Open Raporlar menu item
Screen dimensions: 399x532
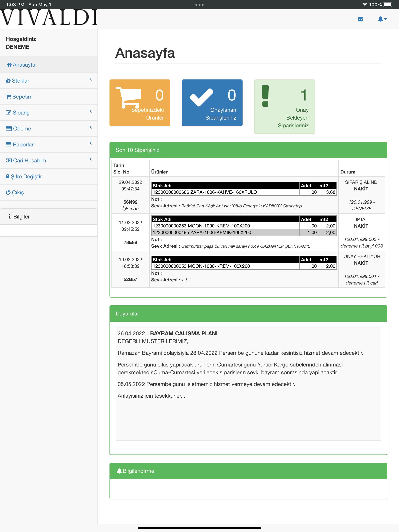[49, 144]
